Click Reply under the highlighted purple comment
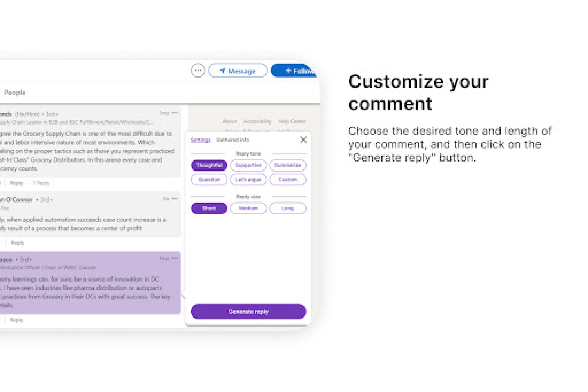This screenshot has width=588, height=392. [x=16, y=320]
